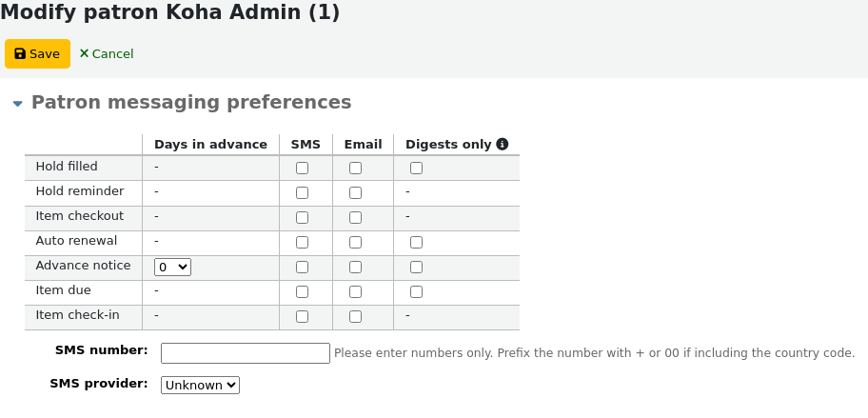The image size is (868, 418).
Task: Enable Email for Item due
Action: 355,291
